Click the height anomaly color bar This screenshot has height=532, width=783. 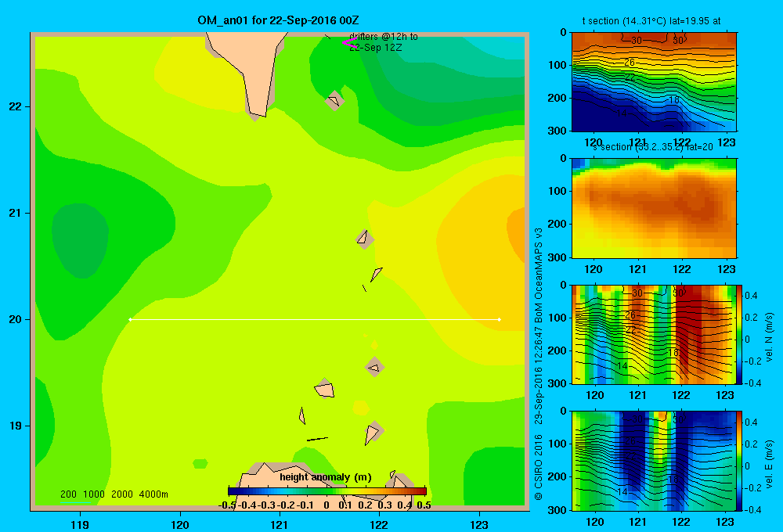(327, 491)
